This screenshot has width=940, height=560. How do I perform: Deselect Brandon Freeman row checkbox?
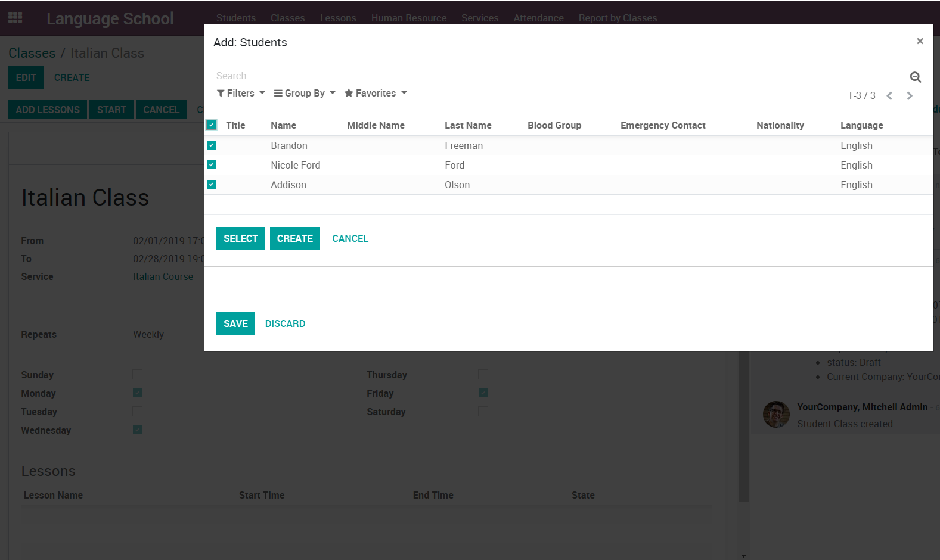click(212, 145)
